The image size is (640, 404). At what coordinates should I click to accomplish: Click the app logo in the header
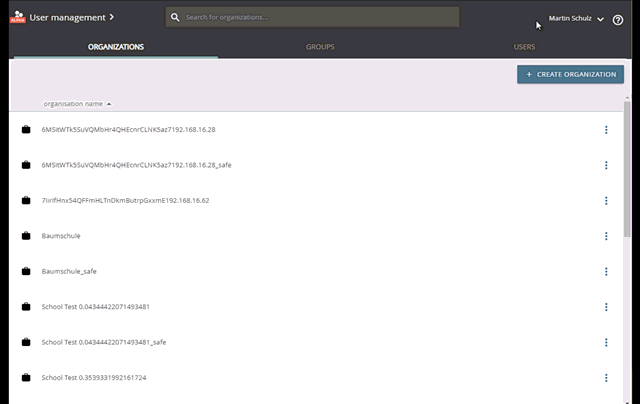pos(17,17)
